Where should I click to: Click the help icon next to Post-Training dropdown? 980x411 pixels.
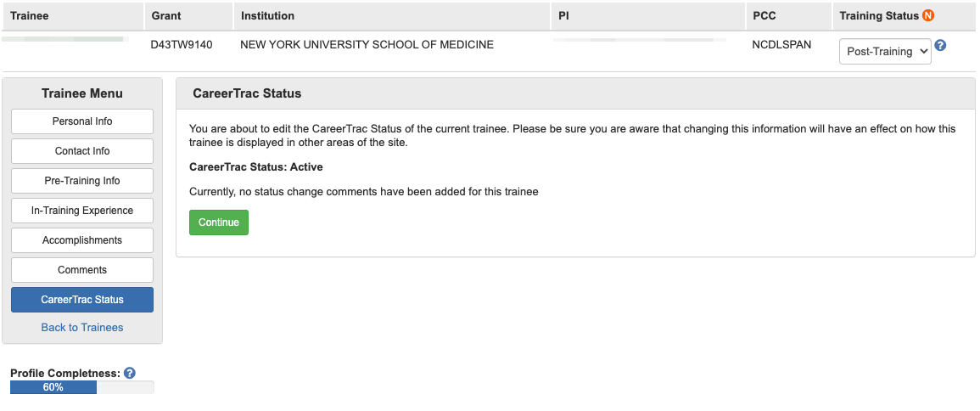point(940,46)
